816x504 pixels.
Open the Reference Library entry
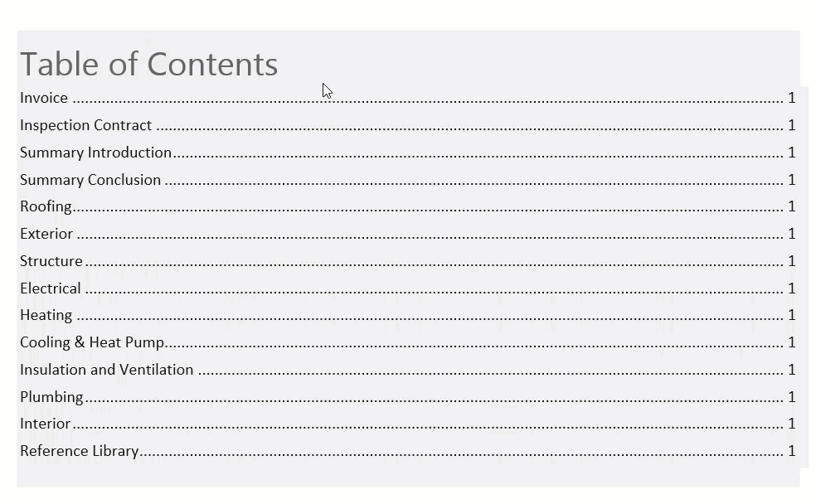[79, 452]
